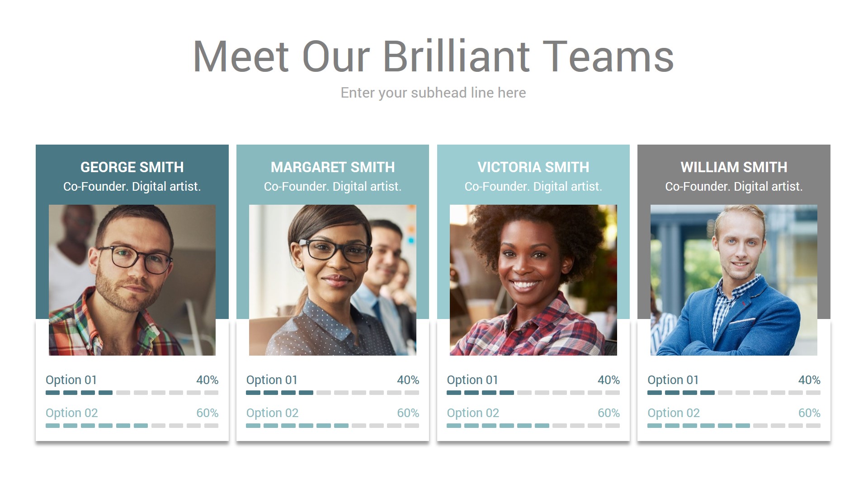Select Option 02 progress bar in William's card
The width and height of the screenshot is (868, 488).
(x=734, y=426)
